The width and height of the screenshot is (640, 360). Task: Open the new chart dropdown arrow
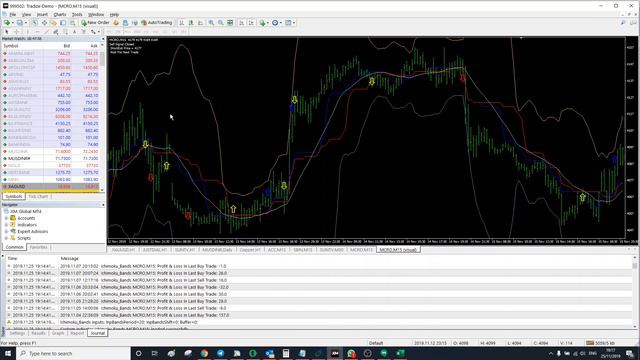13,23
